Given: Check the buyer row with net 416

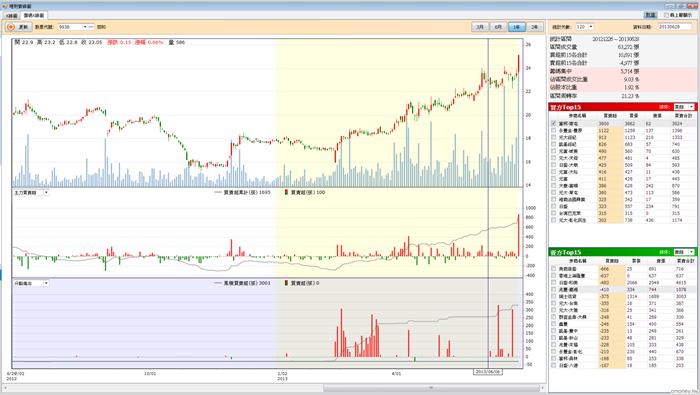Looking at the screenshot, I should [554, 172].
